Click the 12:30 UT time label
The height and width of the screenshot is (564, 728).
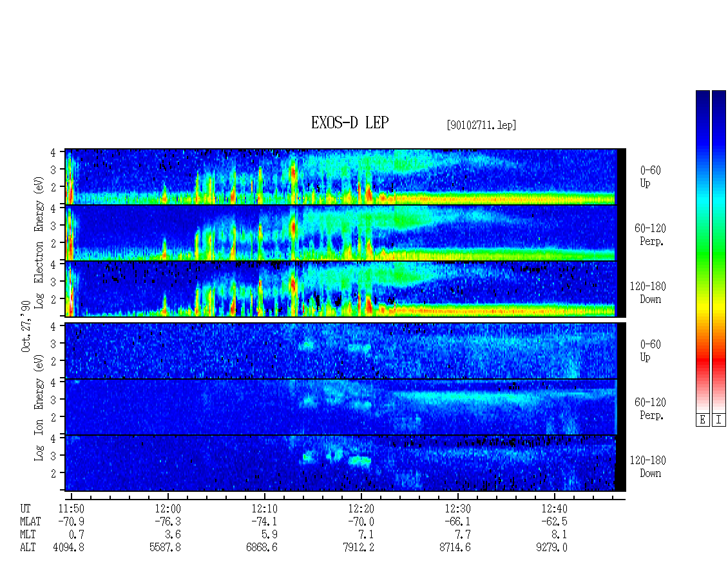click(457, 509)
